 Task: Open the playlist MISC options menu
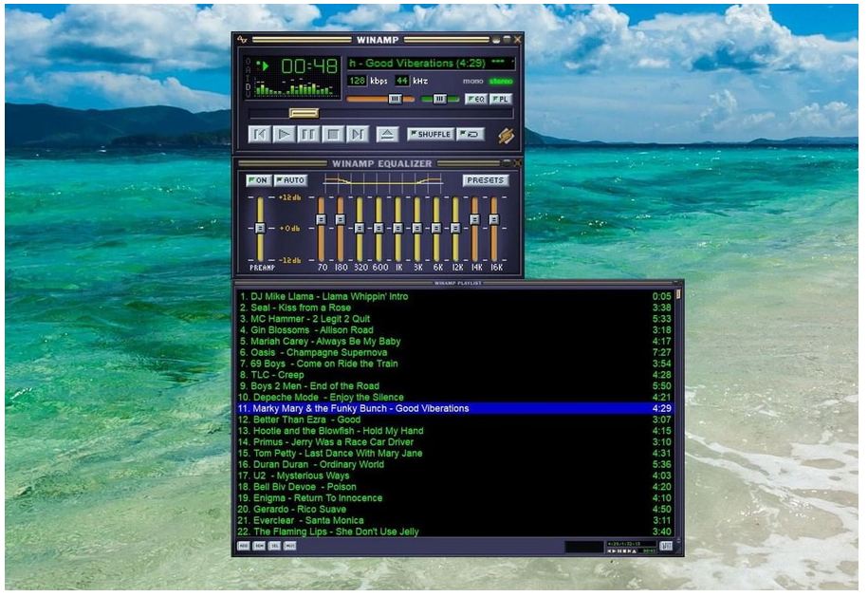click(x=290, y=546)
